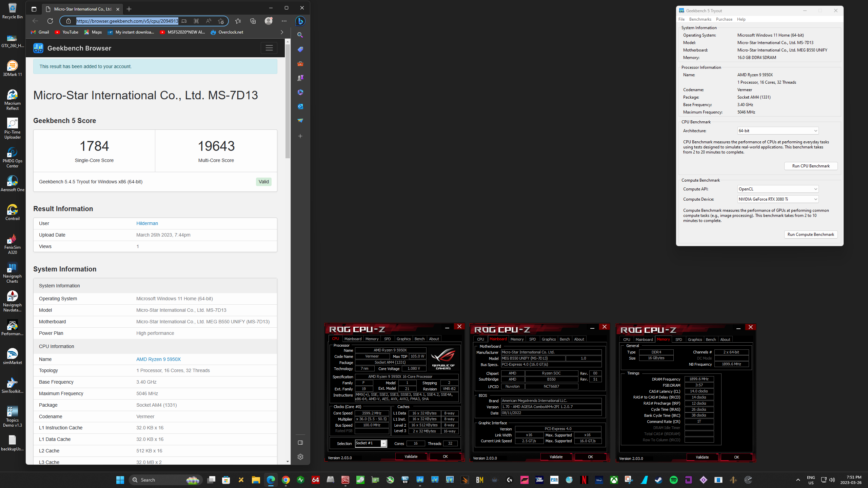Close the Micro-Star International browser tab
Viewport: 868px width, 488px height.
(118, 9)
